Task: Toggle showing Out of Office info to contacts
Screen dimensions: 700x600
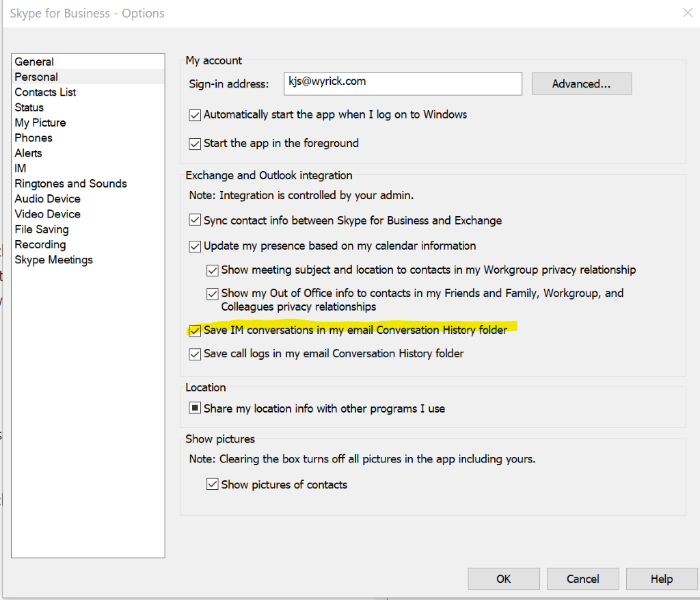Action: coord(213,294)
